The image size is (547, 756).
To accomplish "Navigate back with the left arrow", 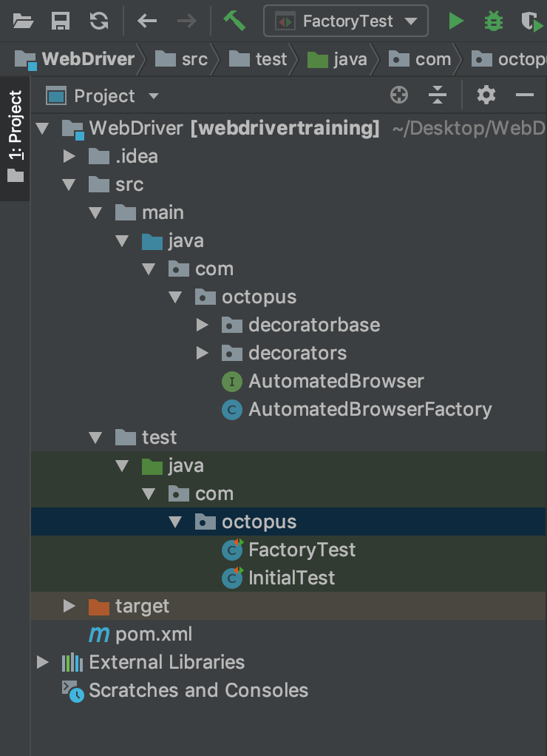I will point(147,21).
